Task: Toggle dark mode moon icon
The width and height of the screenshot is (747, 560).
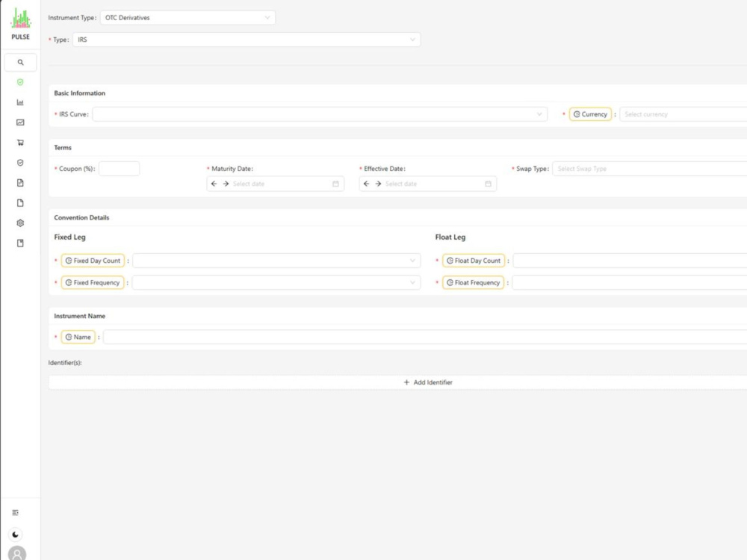Action: (15, 535)
